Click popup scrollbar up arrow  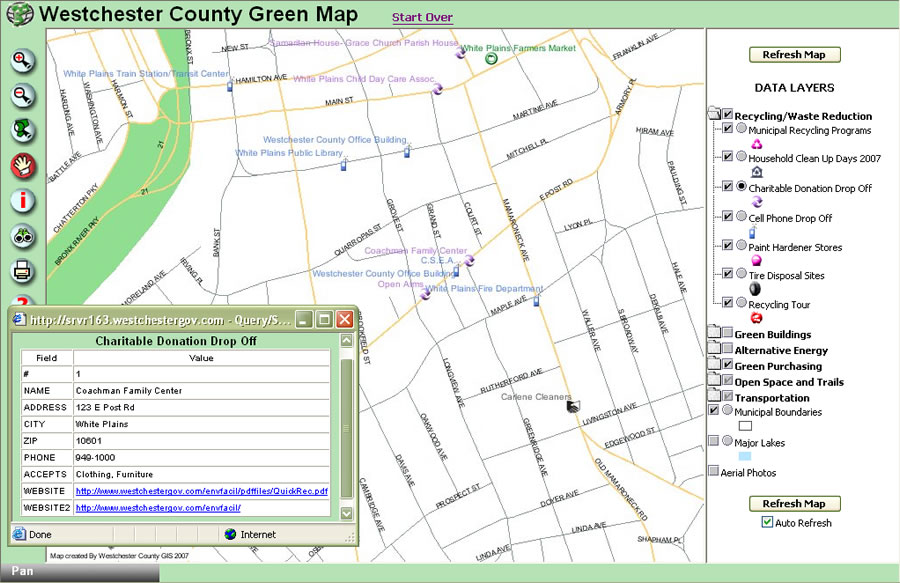click(x=347, y=340)
